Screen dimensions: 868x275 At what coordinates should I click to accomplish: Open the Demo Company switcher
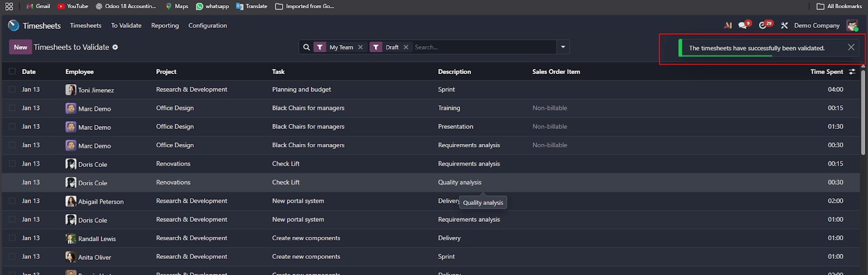point(816,26)
